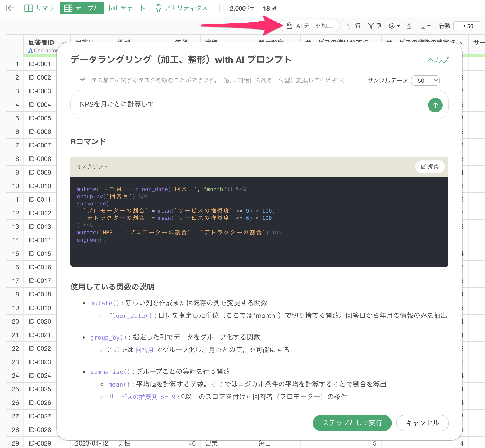Viewport: 485px width, 448px height.
Task: Click the 編集 edit script button
Action: 430,167
